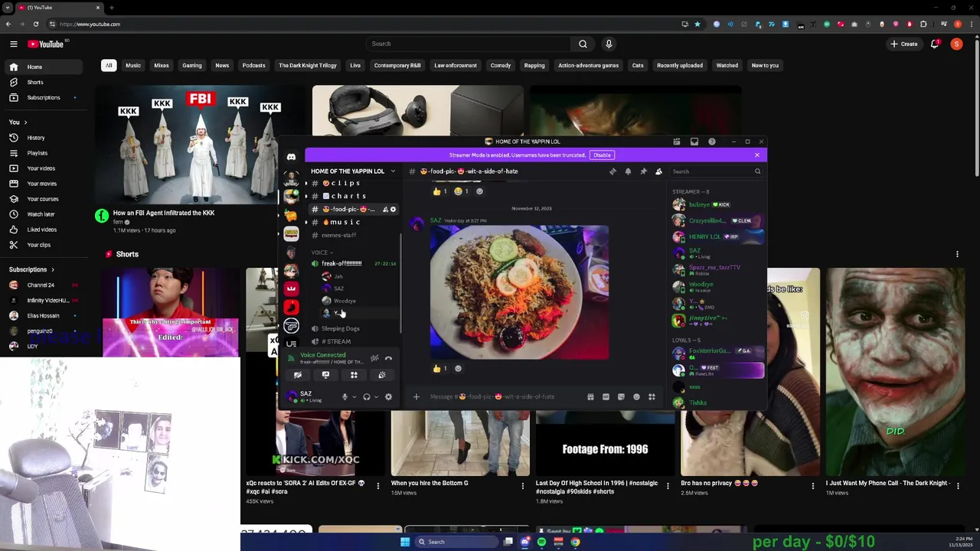This screenshot has width=980, height=551.
Task: Open Discord inbox icon in title bar
Action: tap(694, 142)
